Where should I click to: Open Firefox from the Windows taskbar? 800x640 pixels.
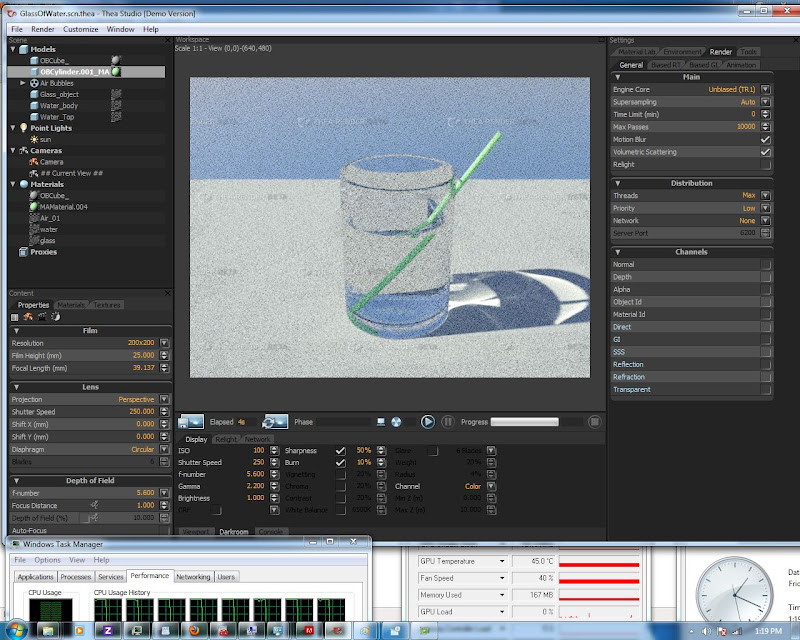[x=196, y=630]
